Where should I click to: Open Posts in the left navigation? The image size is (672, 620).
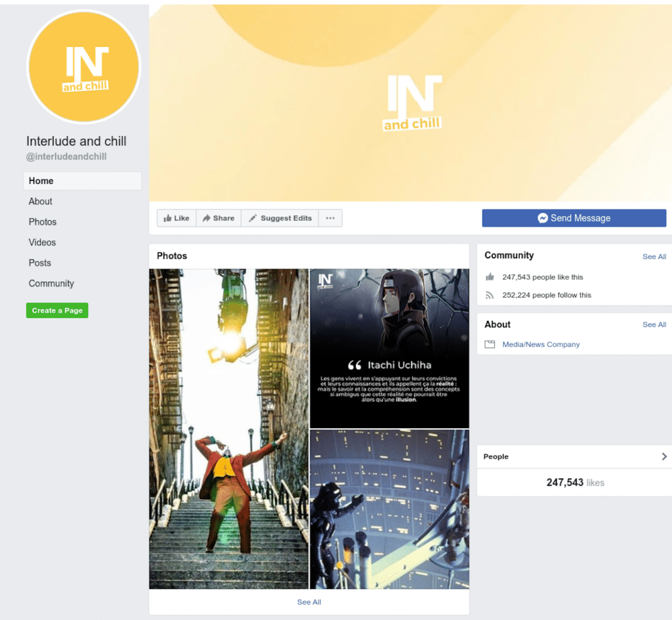tap(40, 263)
